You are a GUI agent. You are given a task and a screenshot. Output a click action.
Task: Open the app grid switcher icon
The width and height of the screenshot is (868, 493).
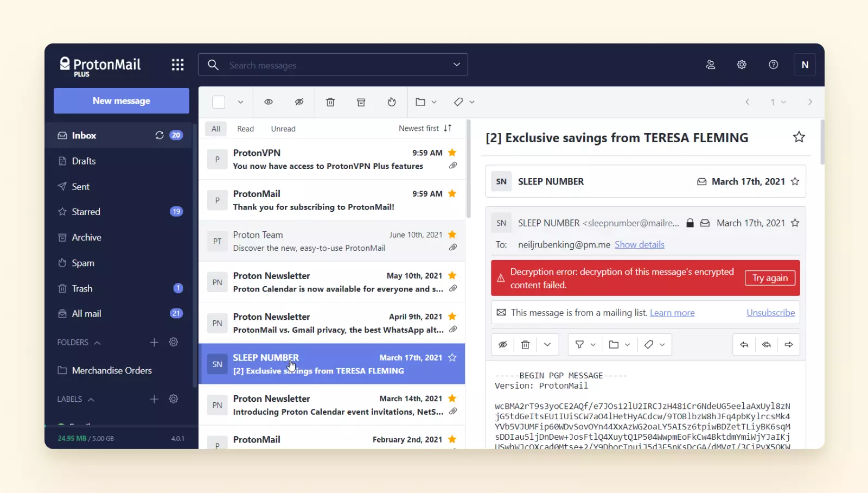coord(177,65)
